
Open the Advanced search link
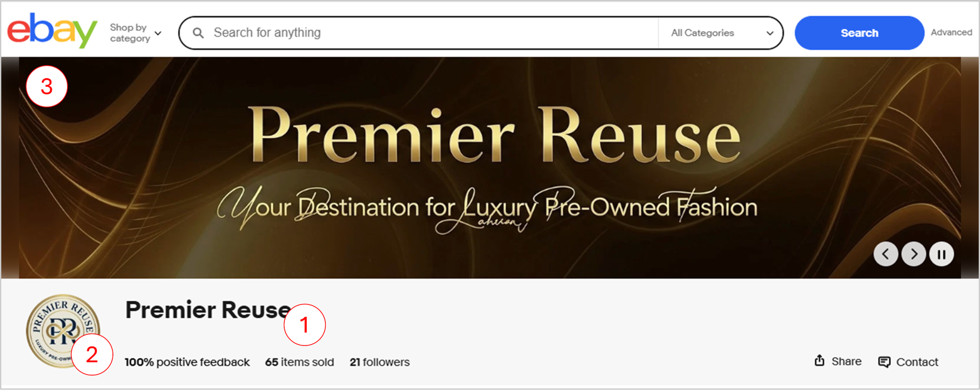tap(951, 32)
